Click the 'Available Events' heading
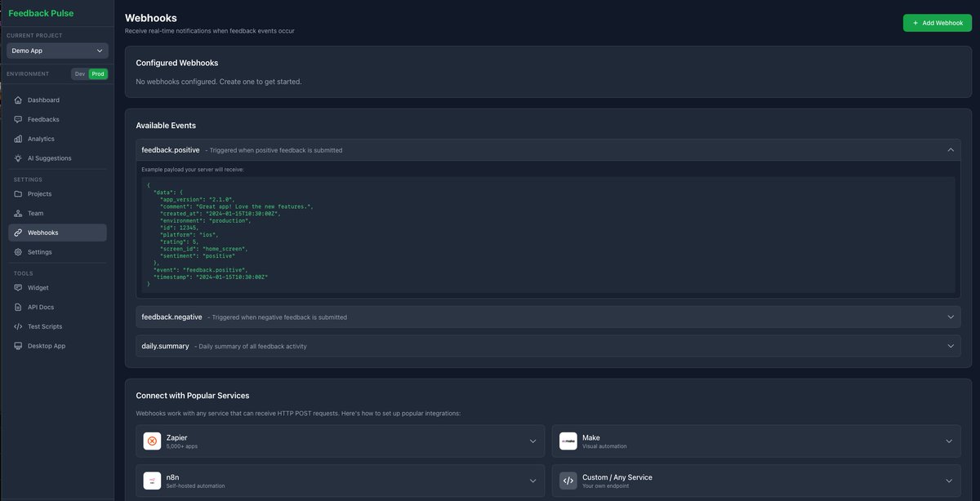 point(166,126)
